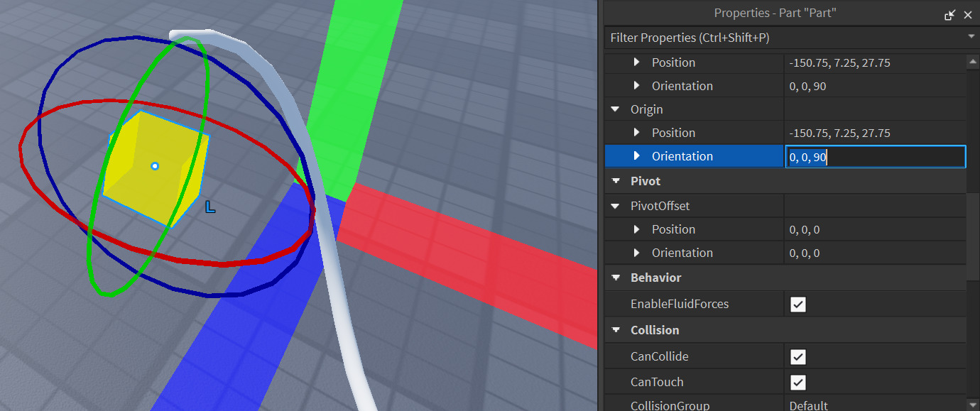Toggle the EnableFluidForces checkbox
This screenshot has width=980, height=411.
coord(798,305)
